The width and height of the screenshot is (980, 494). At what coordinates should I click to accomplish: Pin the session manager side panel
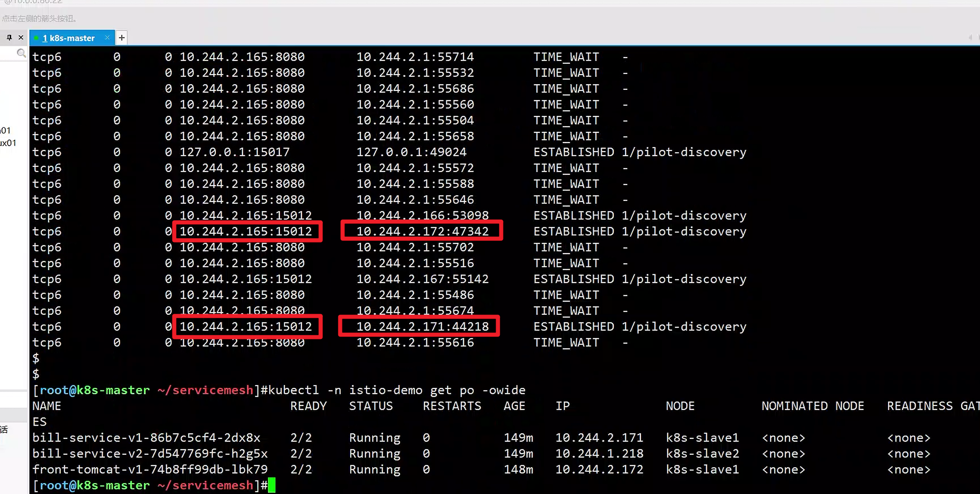point(9,37)
